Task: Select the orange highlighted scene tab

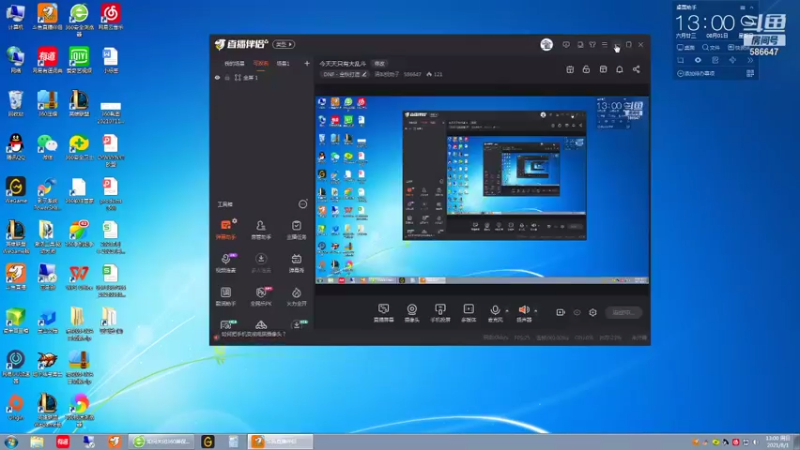Action: coord(261,64)
